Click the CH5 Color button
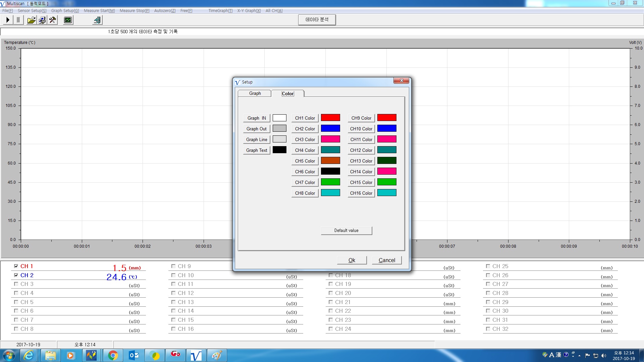This screenshot has width=644, height=362. pos(305,161)
